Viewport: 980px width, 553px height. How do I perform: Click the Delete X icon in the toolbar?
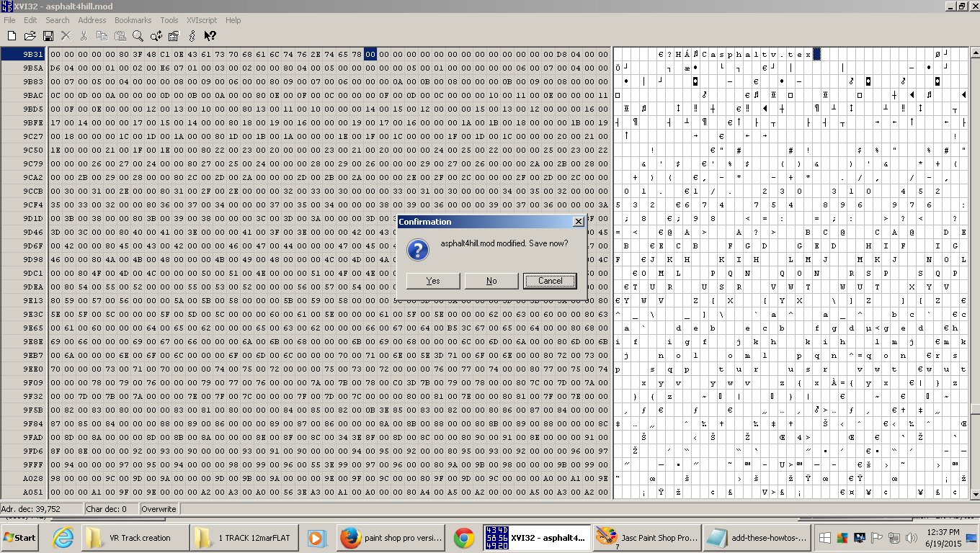click(66, 35)
